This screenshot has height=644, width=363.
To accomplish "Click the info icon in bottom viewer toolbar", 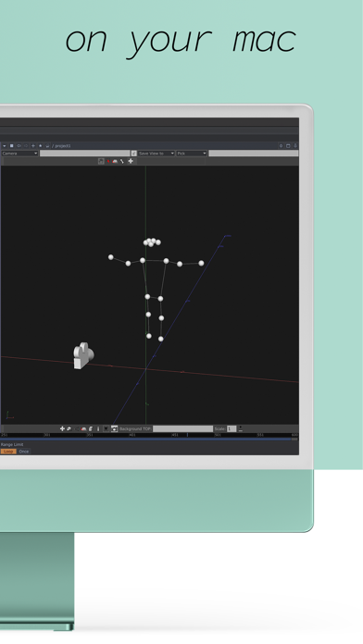I will click(98, 428).
